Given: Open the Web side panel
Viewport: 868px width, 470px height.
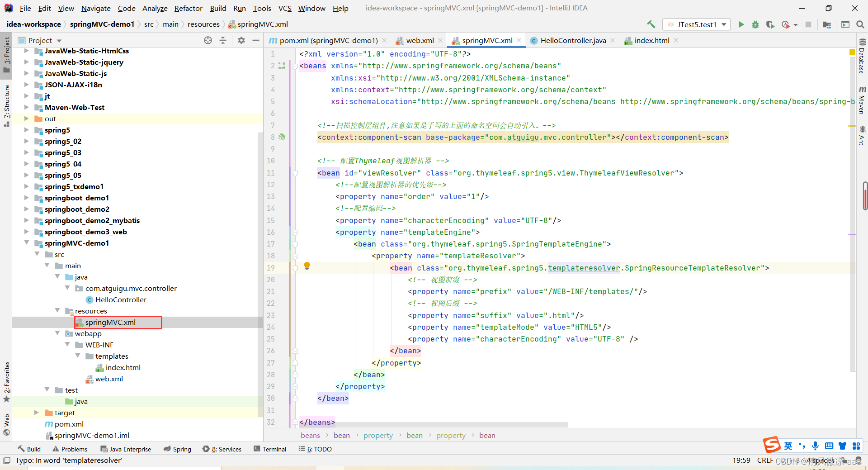Looking at the screenshot, I should point(6,425).
